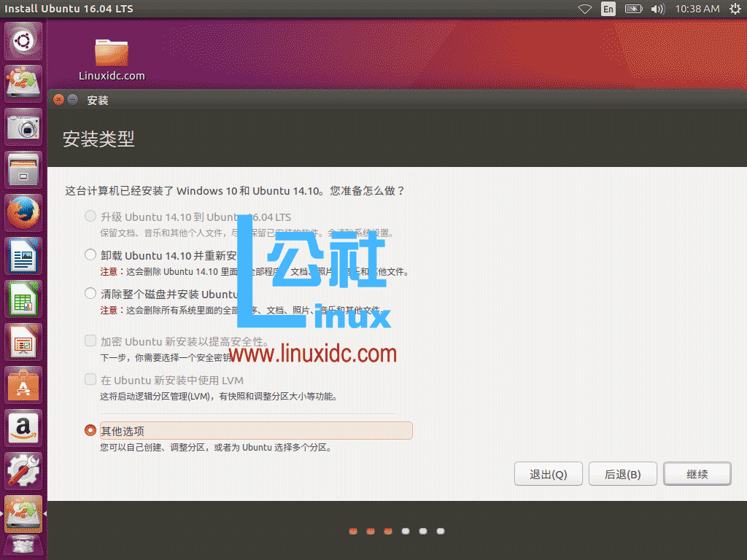Click the Ubuntu dash icon atop the launcher
This screenshot has height=560, width=747.
[23, 41]
